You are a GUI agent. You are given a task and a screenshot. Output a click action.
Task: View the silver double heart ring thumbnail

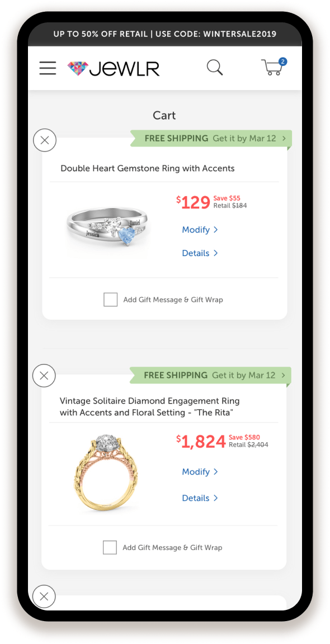[106, 230]
